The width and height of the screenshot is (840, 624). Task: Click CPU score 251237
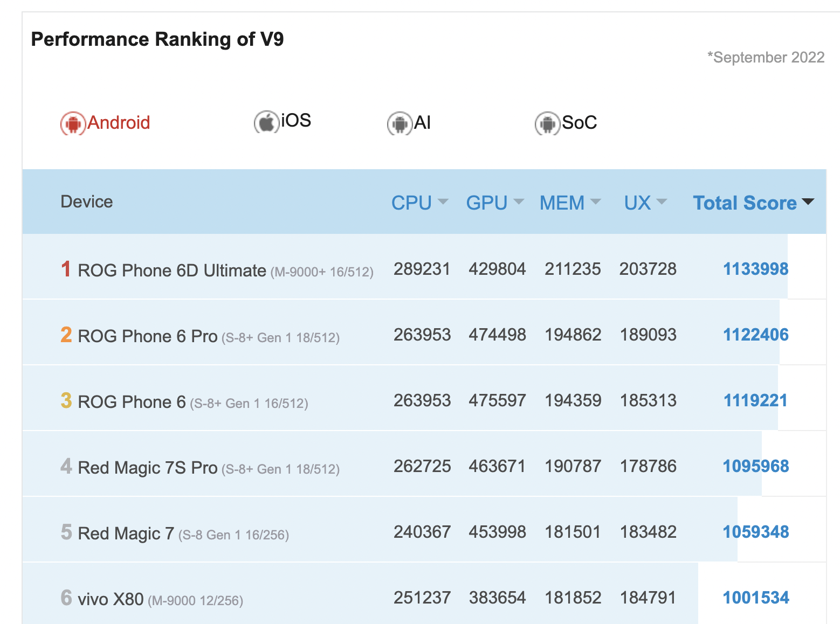[x=422, y=598]
